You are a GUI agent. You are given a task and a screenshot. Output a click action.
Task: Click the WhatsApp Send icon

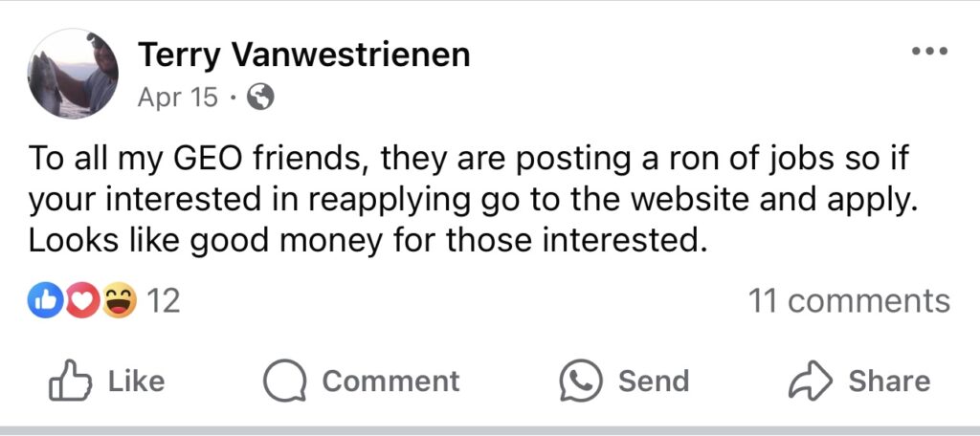click(x=581, y=381)
